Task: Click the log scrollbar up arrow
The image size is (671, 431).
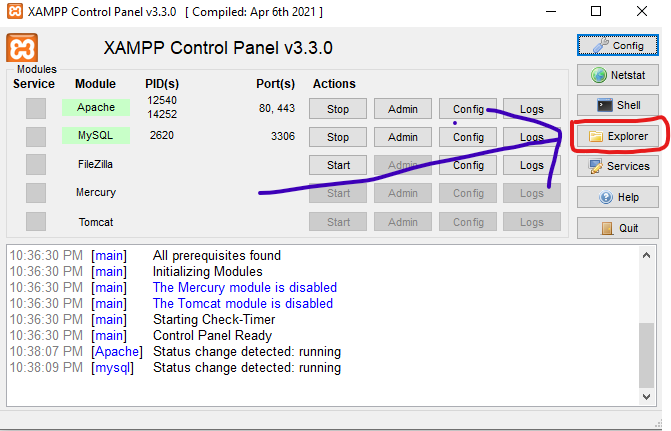Action: click(646, 256)
